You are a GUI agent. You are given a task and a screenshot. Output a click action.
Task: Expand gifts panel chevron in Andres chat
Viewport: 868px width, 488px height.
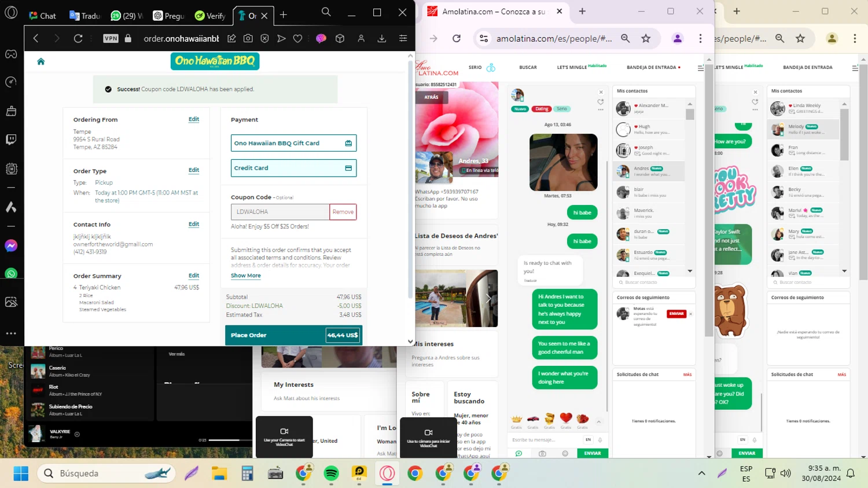[599, 422]
